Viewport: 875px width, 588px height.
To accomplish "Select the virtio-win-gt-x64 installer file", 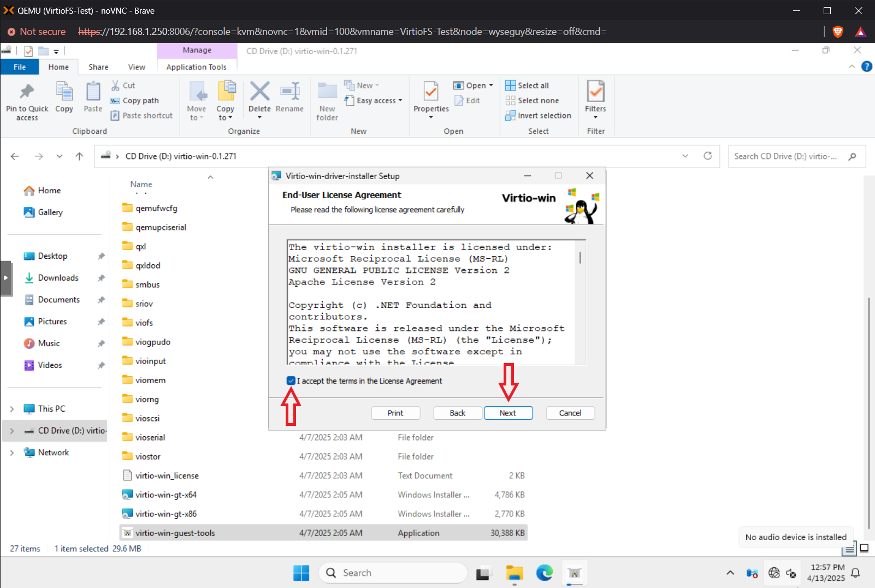I will [x=166, y=495].
